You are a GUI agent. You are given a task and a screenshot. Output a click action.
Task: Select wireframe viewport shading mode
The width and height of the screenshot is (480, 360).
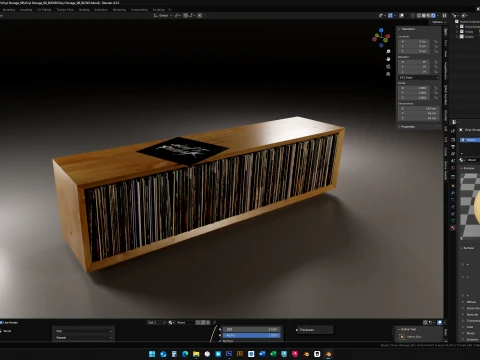(x=419, y=15)
